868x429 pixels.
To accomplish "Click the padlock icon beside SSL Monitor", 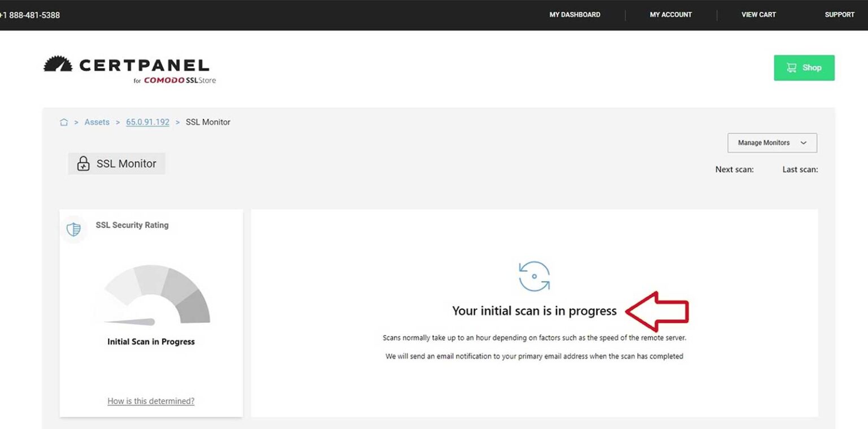I will click(x=83, y=163).
